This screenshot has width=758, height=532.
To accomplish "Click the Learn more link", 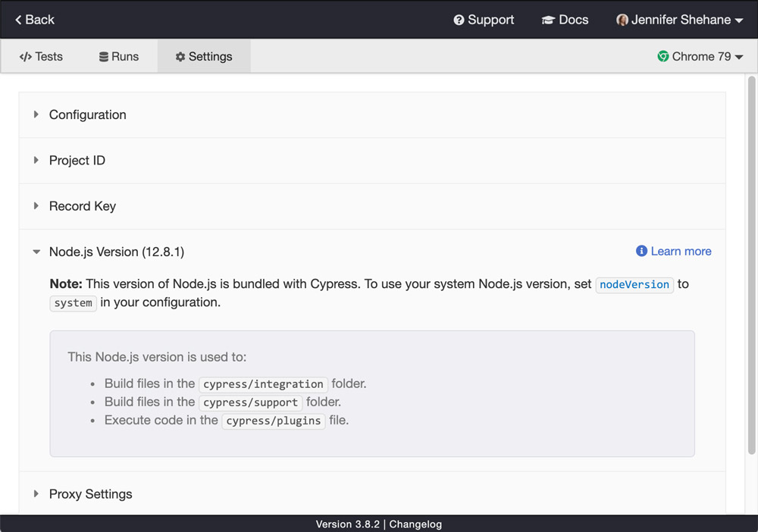I will click(681, 250).
